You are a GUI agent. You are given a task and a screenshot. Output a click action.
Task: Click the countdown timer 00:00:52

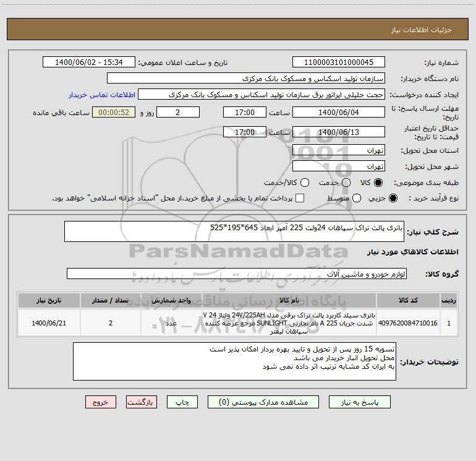pos(114,112)
